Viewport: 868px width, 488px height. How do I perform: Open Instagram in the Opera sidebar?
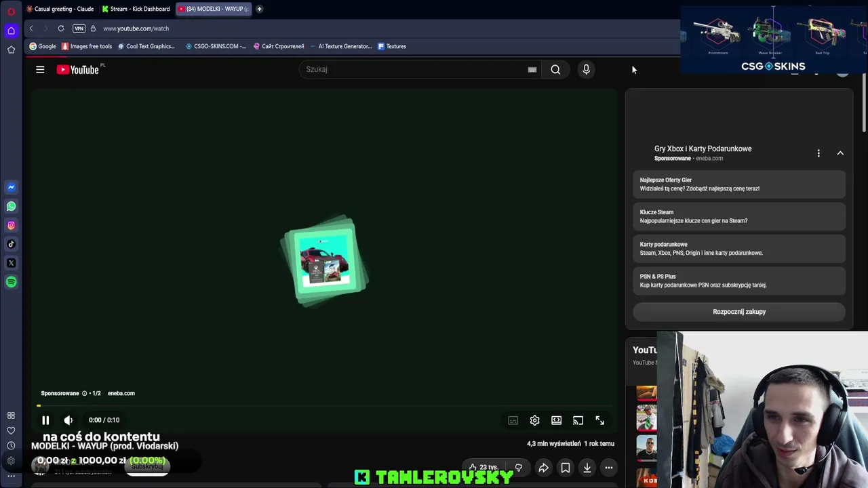[x=11, y=225]
